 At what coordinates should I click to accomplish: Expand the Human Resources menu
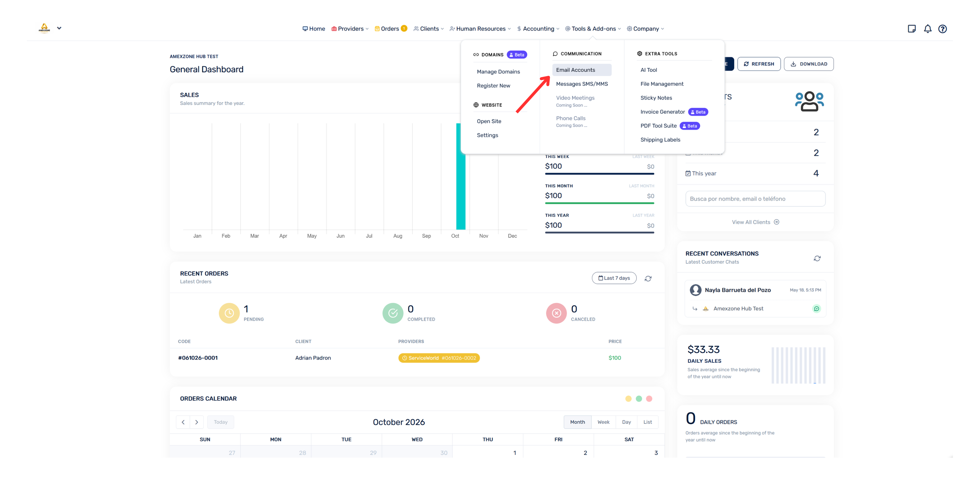480,29
